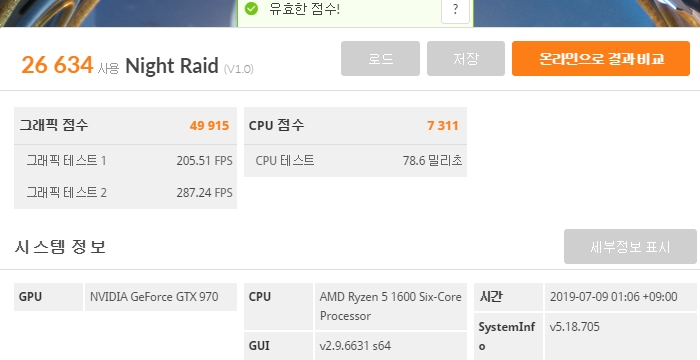Click the 로드 (Load) button
The image size is (700, 360).
coord(380,59)
